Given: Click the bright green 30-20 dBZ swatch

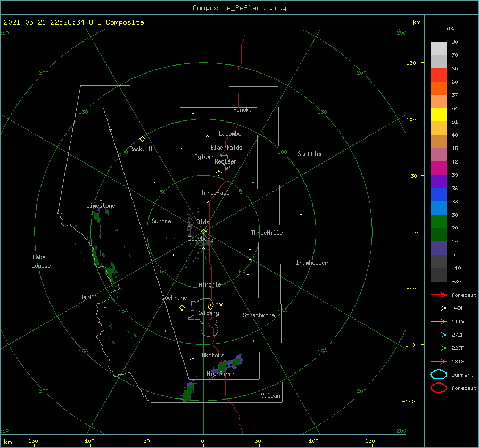Looking at the screenshot, I should tap(439, 222).
